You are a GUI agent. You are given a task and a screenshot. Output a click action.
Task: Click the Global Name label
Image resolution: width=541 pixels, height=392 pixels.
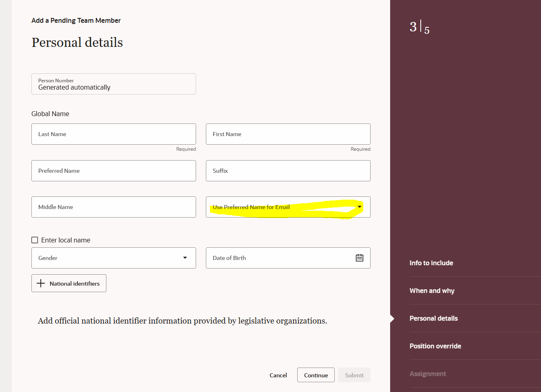point(50,114)
